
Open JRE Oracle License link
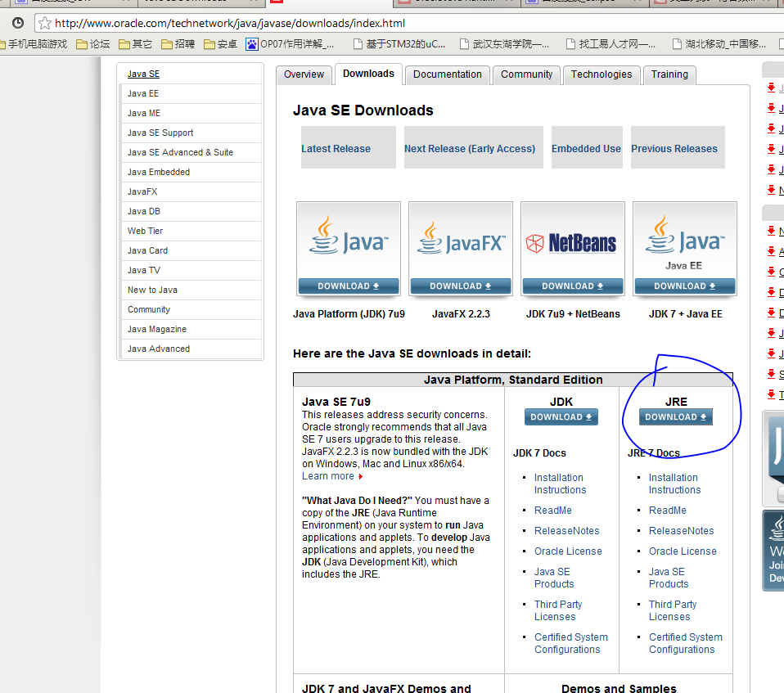pyautogui.click(x=683, y=551)
